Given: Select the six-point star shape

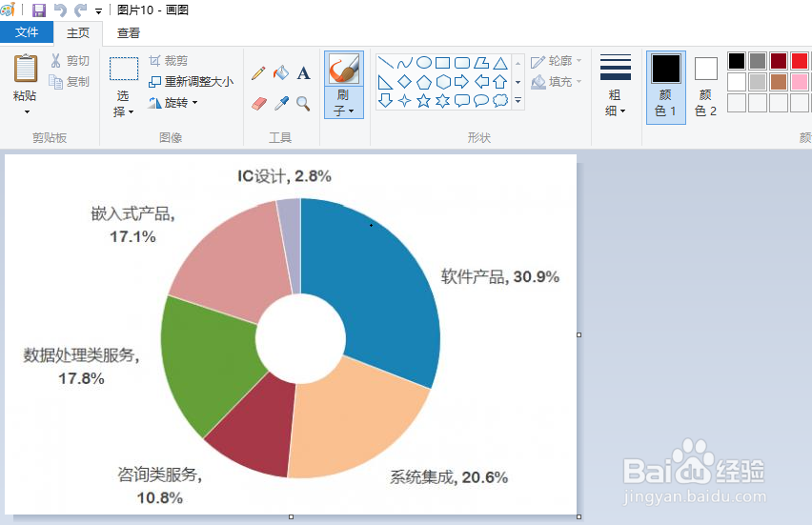Looking at the screenshot, I should click(x=443, y=100).
